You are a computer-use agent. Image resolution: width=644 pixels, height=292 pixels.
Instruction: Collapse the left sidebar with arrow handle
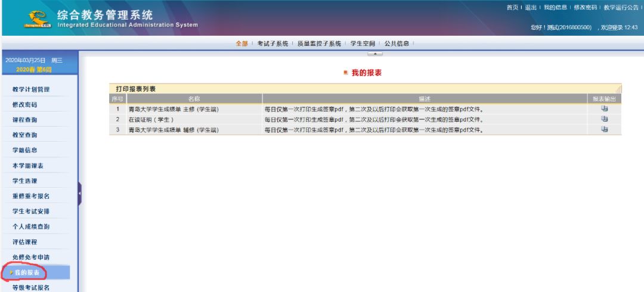79,193
